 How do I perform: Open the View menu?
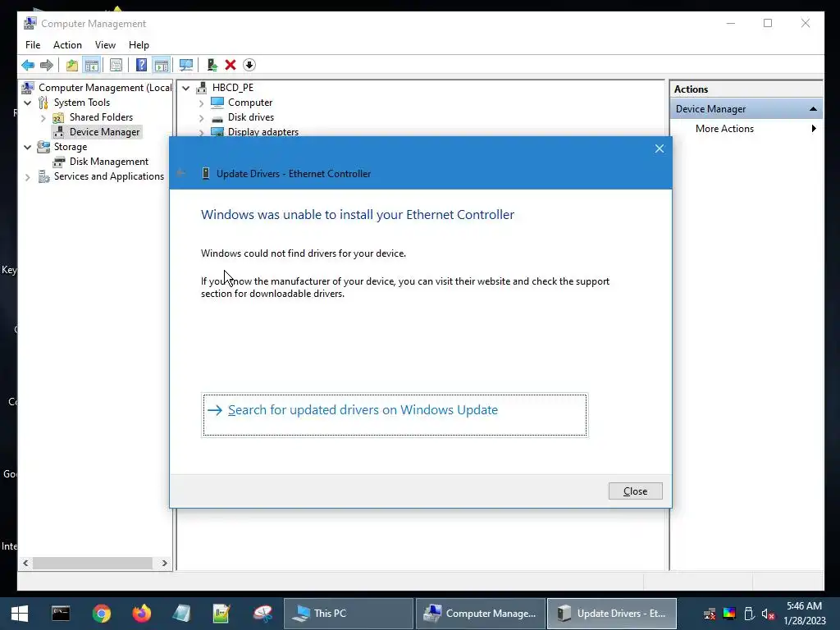pyautogui.click(x=105, y=45)
